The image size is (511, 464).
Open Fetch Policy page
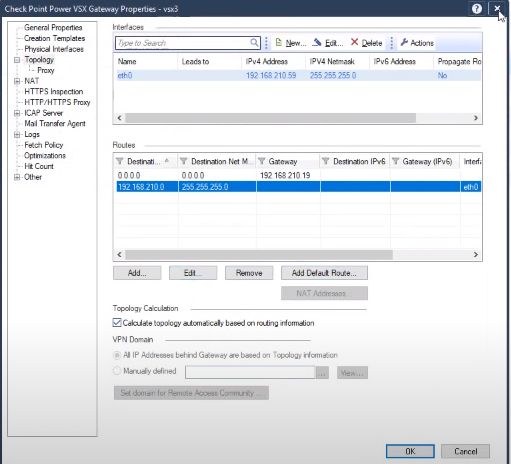[43, 145]
